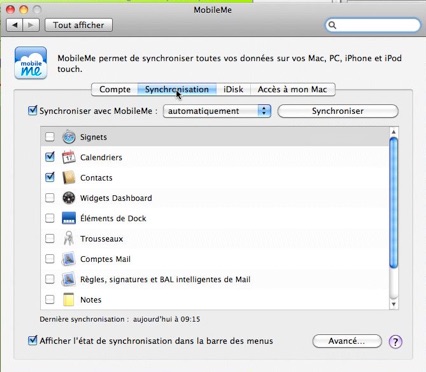Click the scroll down arrow of the list

394,304
